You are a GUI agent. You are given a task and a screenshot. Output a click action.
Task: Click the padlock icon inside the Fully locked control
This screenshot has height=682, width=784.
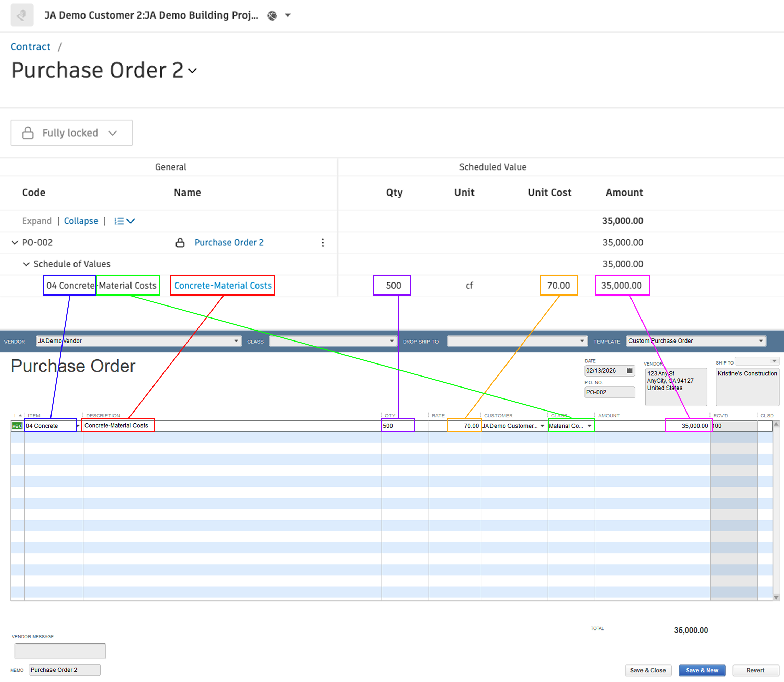(x=27, y=133)
